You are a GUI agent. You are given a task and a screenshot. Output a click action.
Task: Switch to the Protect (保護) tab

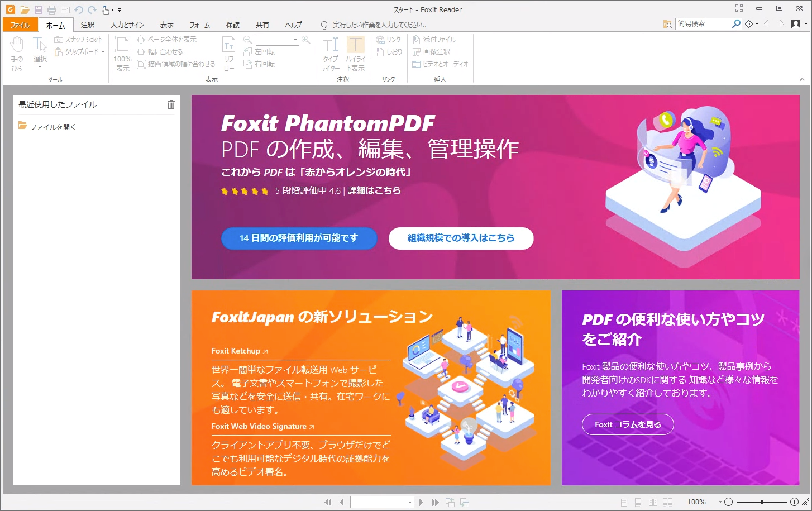tap(233, 25)
